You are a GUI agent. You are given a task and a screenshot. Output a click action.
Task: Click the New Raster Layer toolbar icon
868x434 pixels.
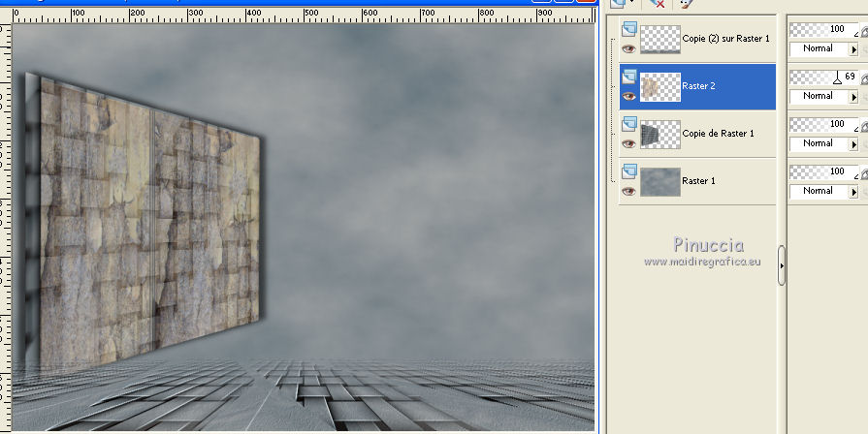(619, 3)
